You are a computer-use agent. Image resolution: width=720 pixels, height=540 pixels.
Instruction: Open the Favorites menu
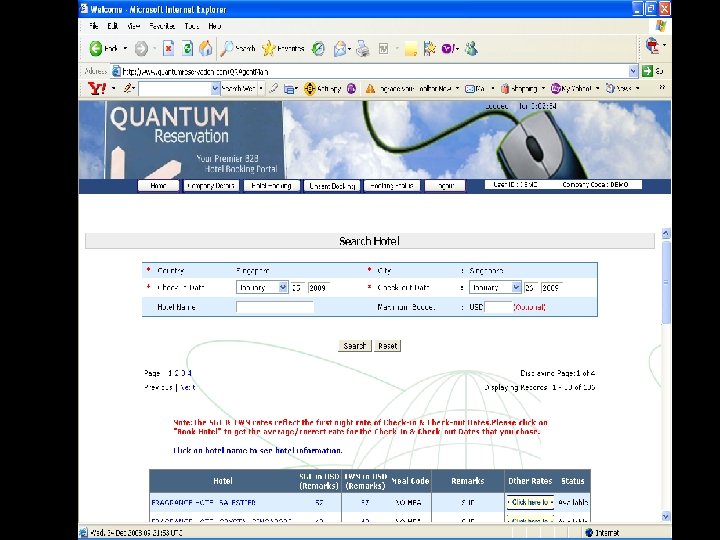(x=162, y=26)
